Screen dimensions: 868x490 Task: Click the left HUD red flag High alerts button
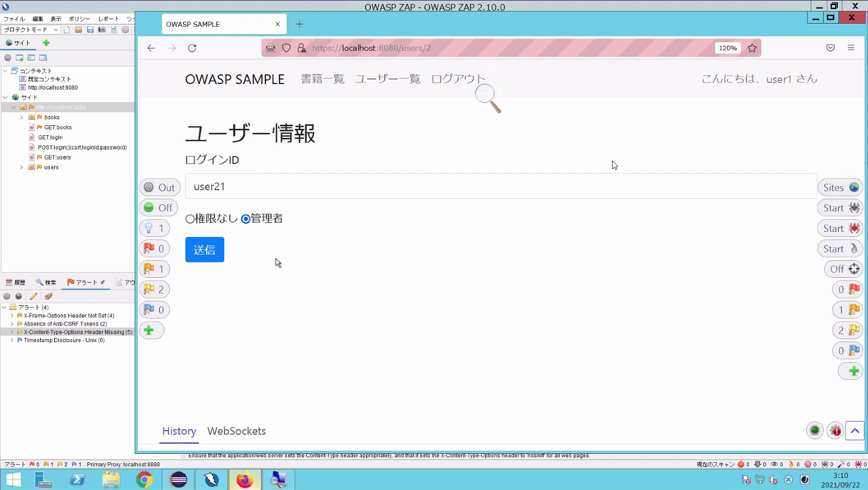(x=154, y=249)
